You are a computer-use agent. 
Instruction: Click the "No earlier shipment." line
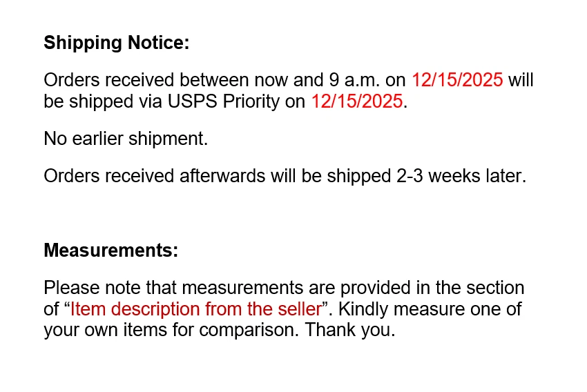click(x=126, y=139)
